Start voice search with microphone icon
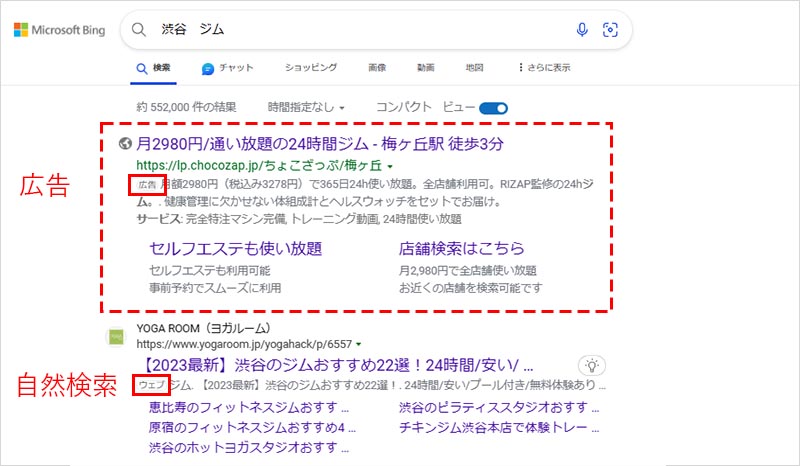The image size is (800, 466). coord(582,30)
